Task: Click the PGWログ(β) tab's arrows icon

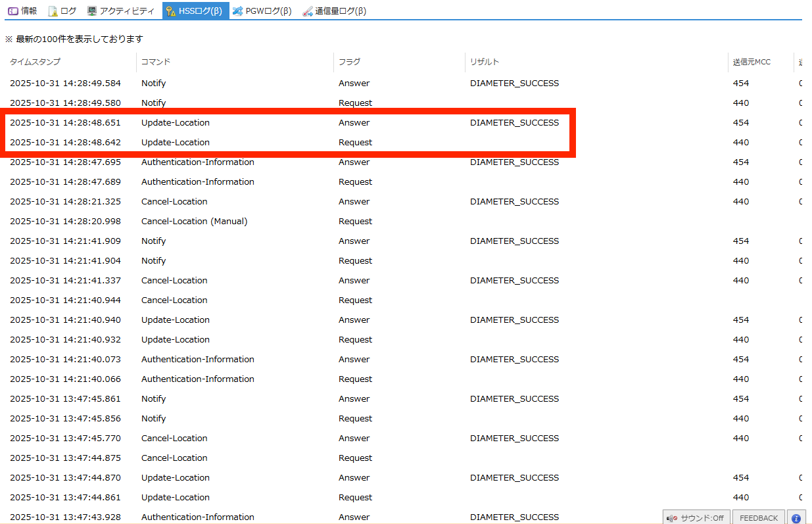Action: click(237, 11)
